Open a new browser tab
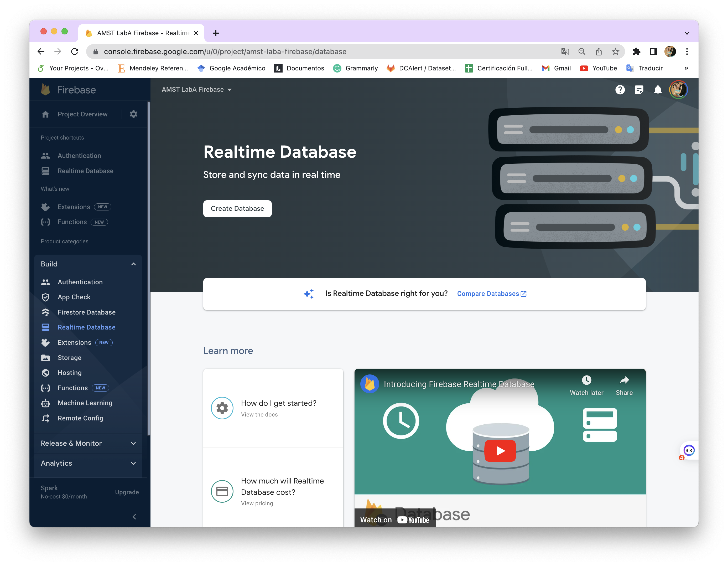Viewport: 728px width, 566px height. point(216,33)
